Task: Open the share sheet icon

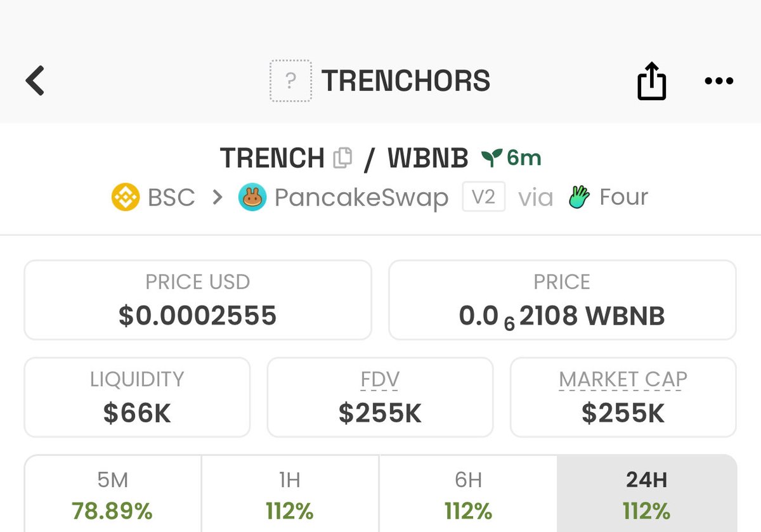Action: coord(651,82)
